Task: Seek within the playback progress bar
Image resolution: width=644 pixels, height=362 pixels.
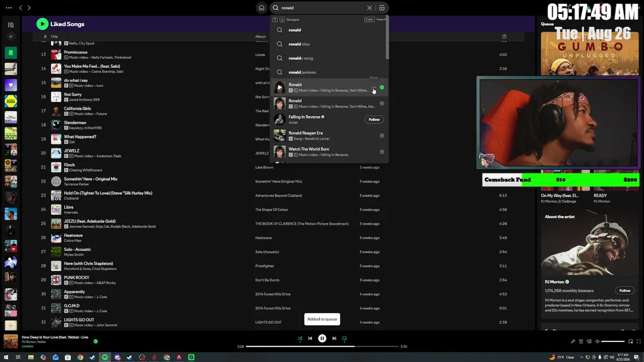Action: pyautogui.click(x=323, y=346)
